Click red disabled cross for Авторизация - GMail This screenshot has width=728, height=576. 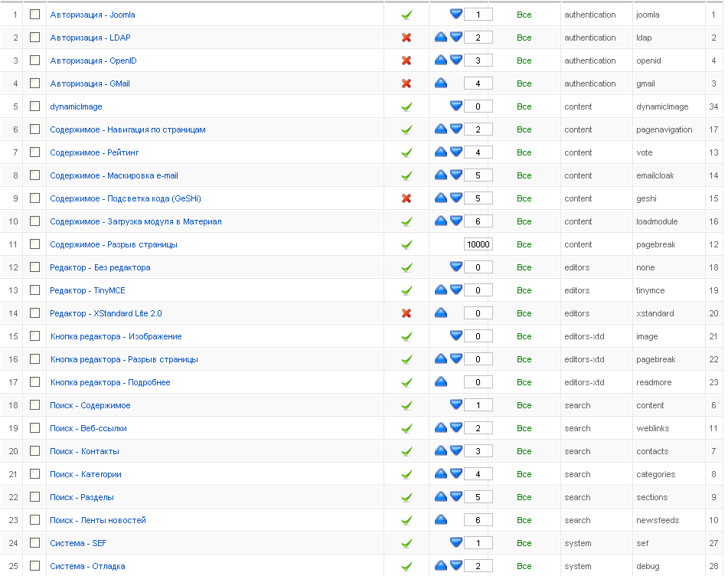click(406, 83)
